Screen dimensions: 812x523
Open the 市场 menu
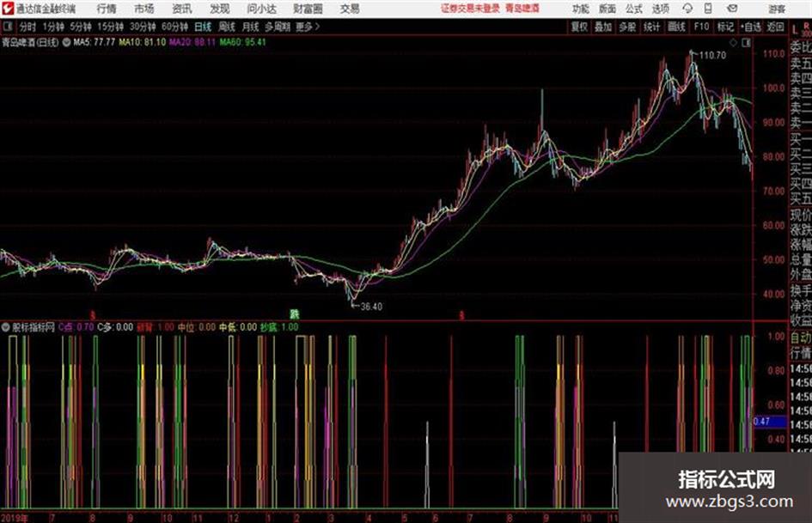(x=144, y=9)
